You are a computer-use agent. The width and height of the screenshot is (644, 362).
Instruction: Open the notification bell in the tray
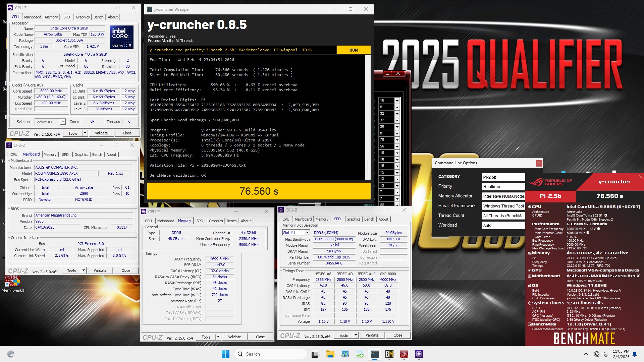[635, 354]
